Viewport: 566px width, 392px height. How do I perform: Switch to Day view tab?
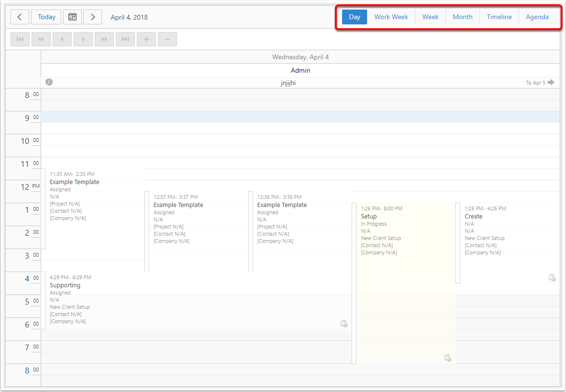(355, 17)
